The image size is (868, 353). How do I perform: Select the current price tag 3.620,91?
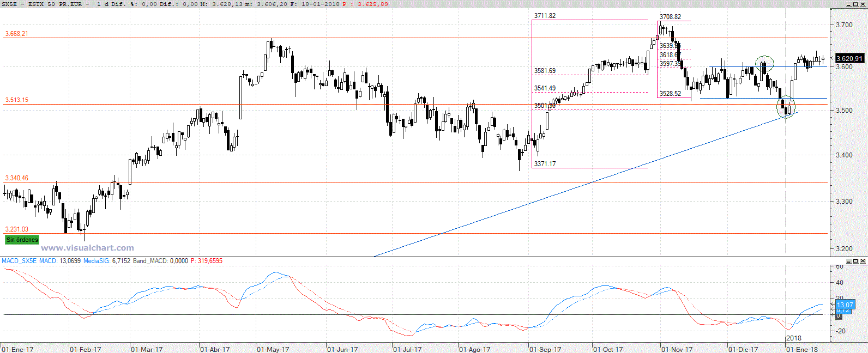click(x=849, y=58)
